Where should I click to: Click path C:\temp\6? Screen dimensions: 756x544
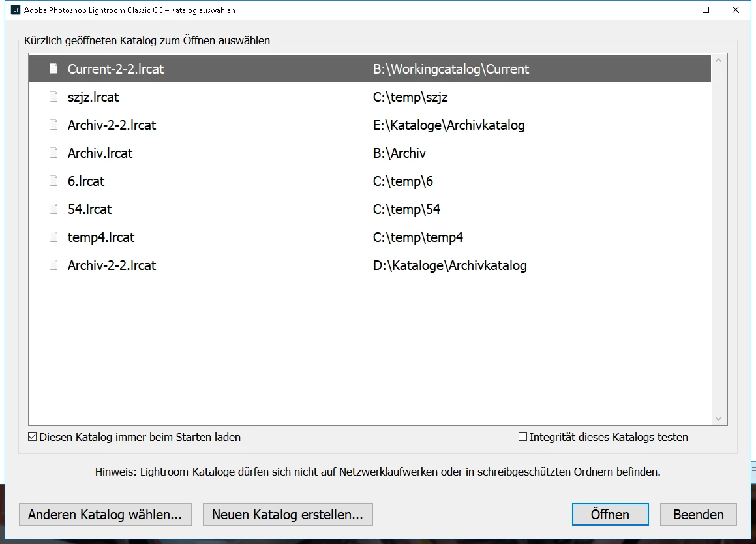pos(403,181)
